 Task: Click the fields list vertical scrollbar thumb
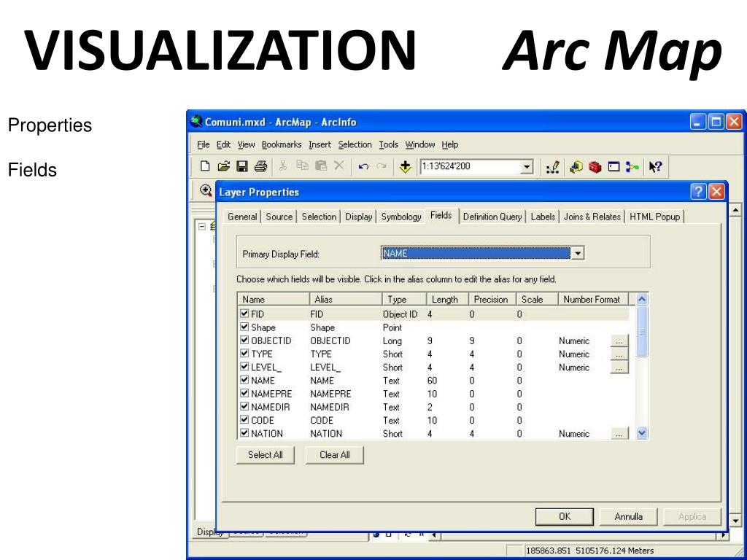[x=642, y=331]
